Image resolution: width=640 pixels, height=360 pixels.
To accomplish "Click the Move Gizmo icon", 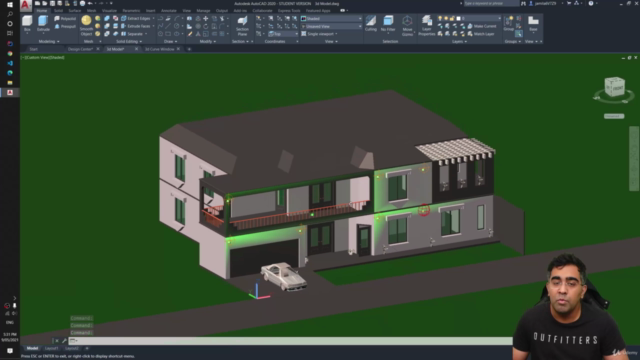I will tap(407, 26).
